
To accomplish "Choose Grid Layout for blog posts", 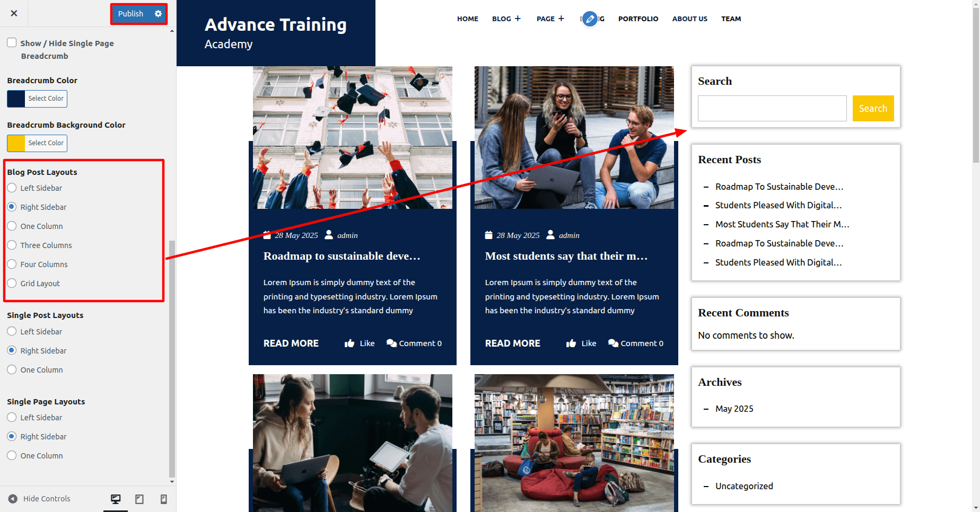I will click(12, 283).
